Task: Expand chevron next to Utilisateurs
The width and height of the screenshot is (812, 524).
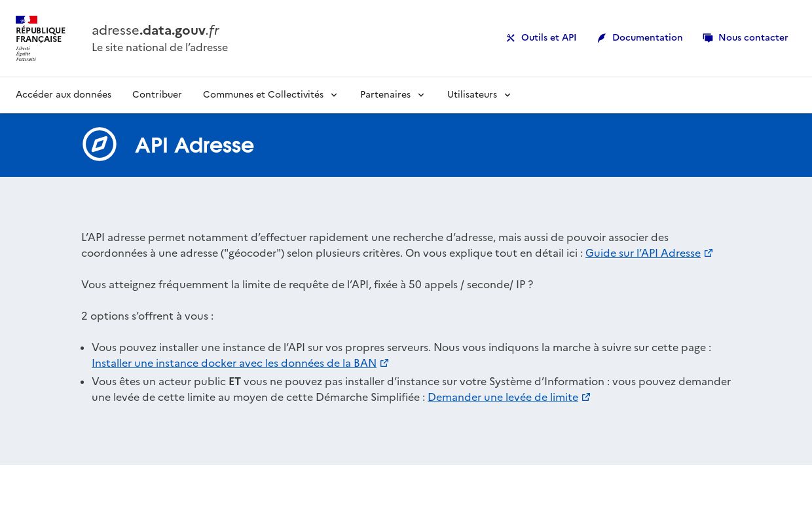Action: click(507, 95)
